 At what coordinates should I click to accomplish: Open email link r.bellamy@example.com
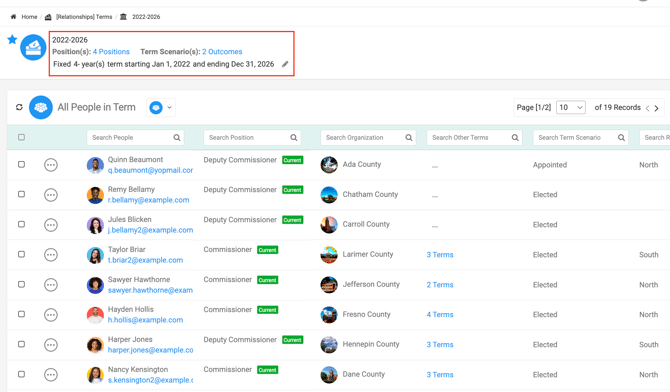[x=148, y=200]
